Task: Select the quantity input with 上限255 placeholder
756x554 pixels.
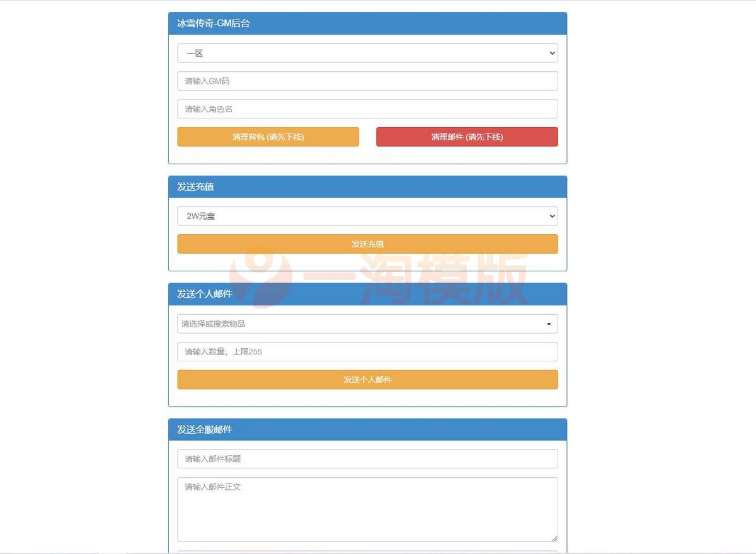Action: tap(367, 351)
